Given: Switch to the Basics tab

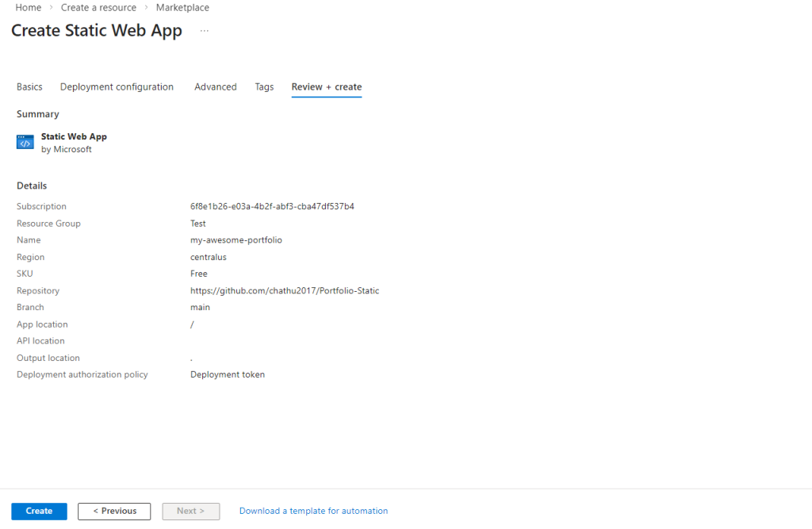Looking at the screenshot, I should point(29,87).
